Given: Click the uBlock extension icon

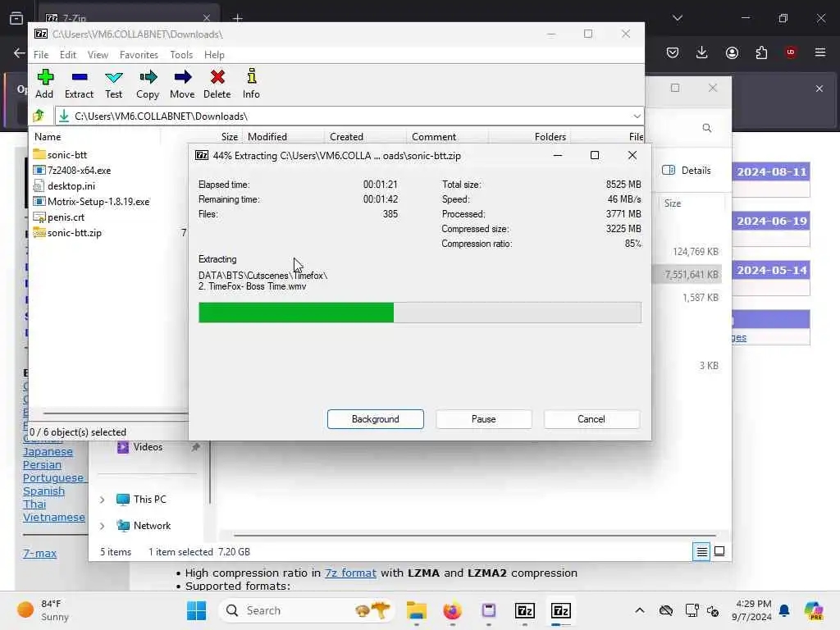Looking at the screenshot, I should click(791, 52).
